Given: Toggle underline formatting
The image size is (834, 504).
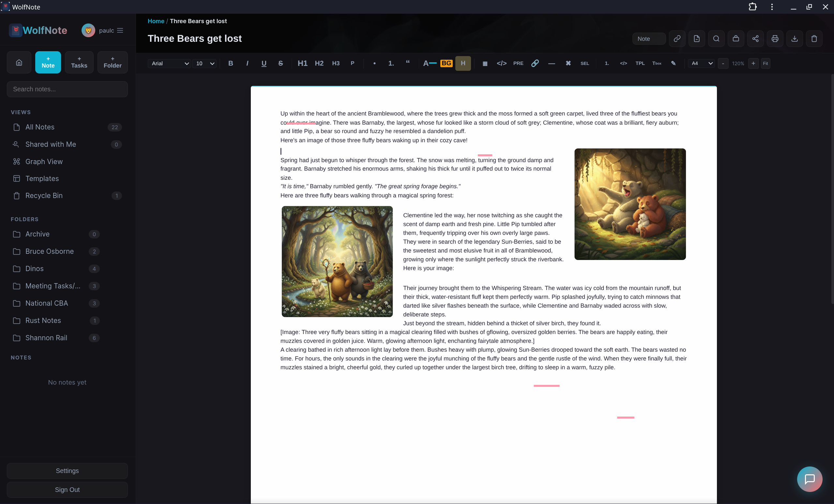Looking at the screenshot, I should click(264, 63).
